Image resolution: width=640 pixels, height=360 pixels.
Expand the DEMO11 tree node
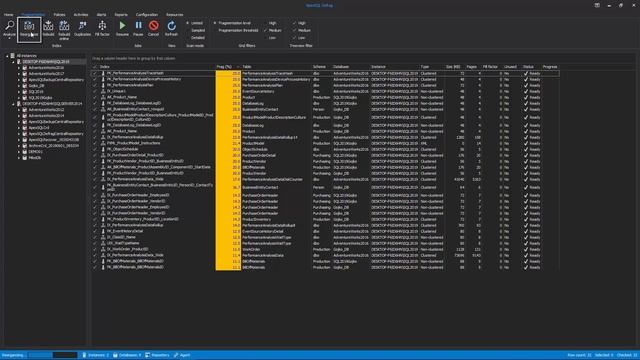19,151
